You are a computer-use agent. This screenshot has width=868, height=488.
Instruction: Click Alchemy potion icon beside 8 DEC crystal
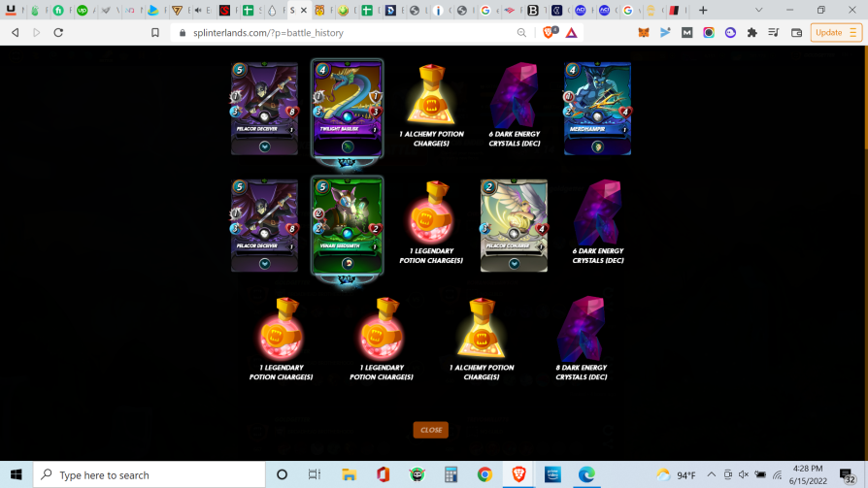tap(481, 329)
